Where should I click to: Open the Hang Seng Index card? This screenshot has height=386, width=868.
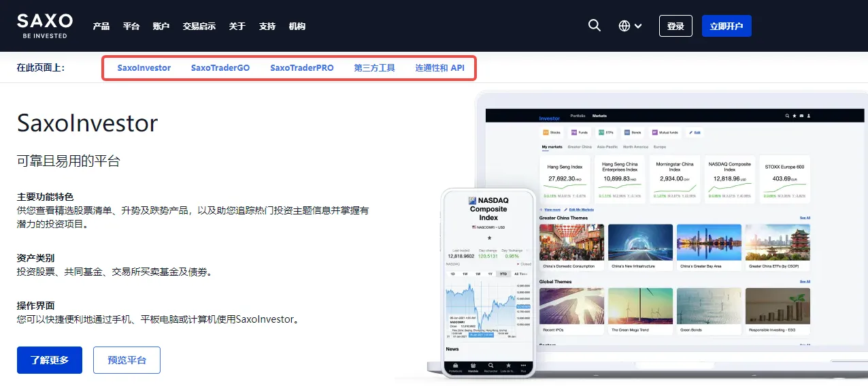565,178
